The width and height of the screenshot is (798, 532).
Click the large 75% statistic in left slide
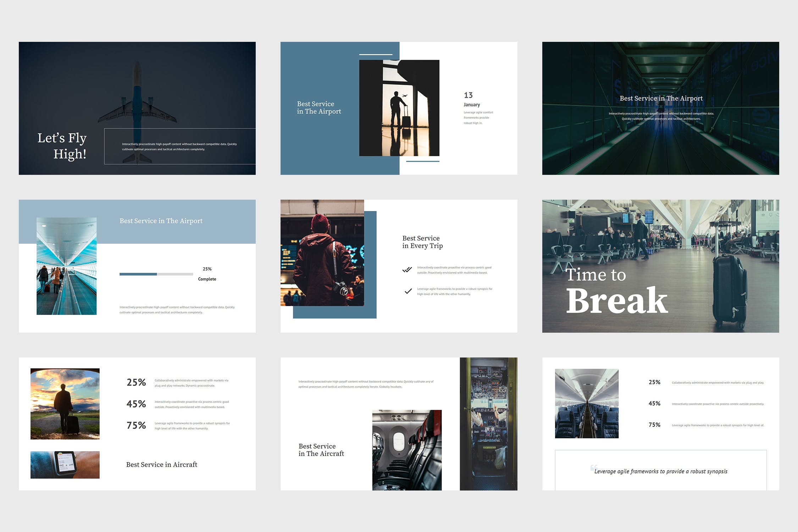click(136, 425)
